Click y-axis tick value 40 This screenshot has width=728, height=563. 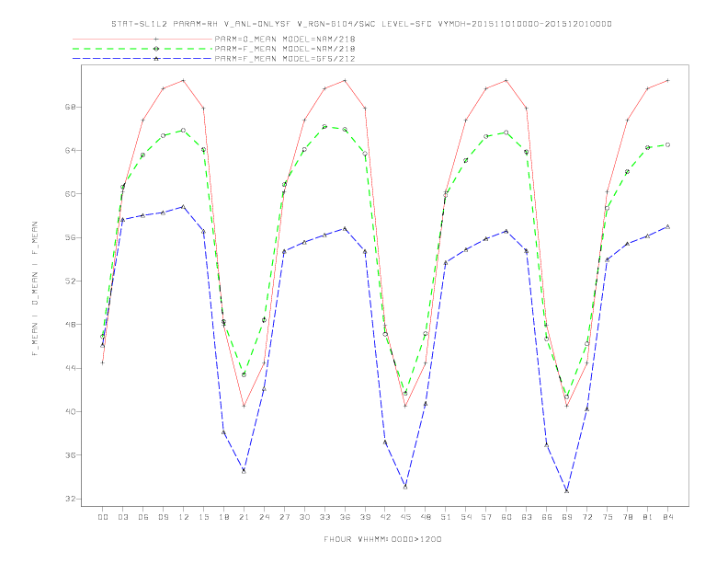tap(70, 411)
